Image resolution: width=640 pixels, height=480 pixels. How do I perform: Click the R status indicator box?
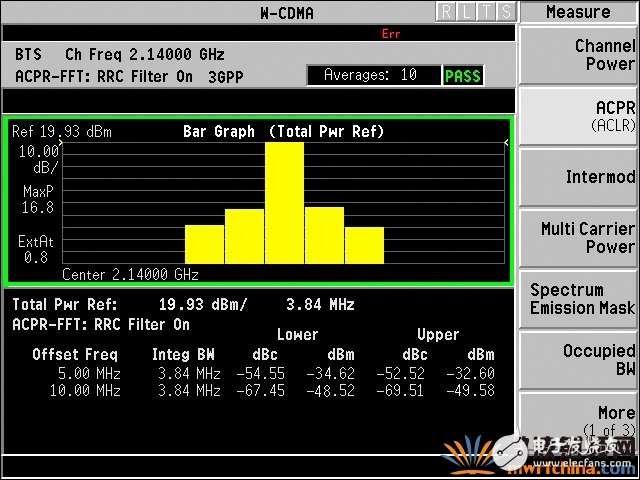click(x=445, y=12)
